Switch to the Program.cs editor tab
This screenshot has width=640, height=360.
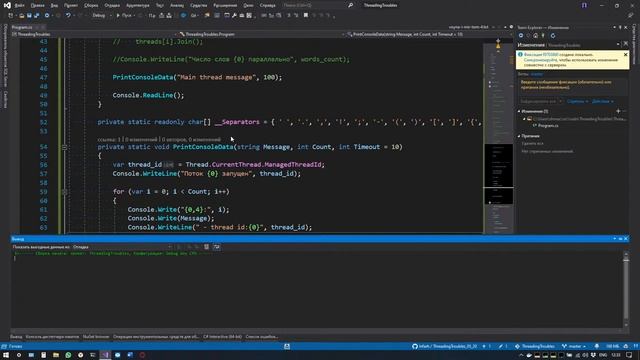point(22,27)
